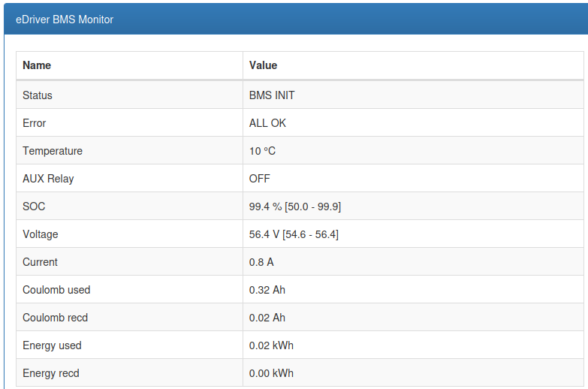
Task: Select the SOC row label
Action: 34,207
